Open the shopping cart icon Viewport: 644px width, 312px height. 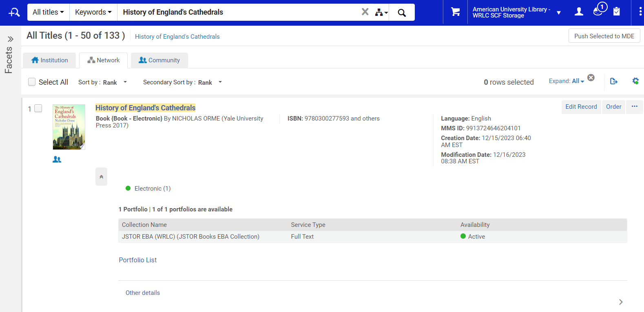click(455, 12)
